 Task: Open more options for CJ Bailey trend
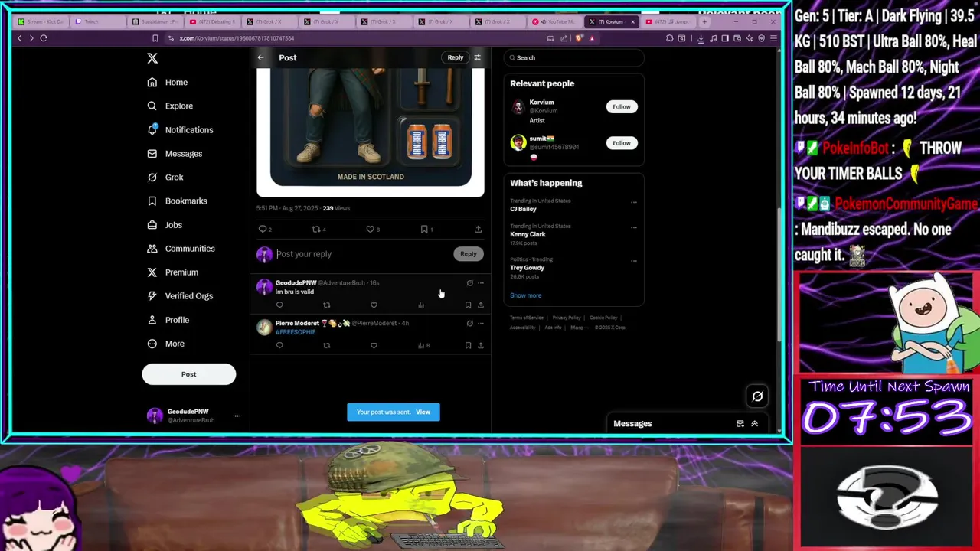tap(633, 202)
